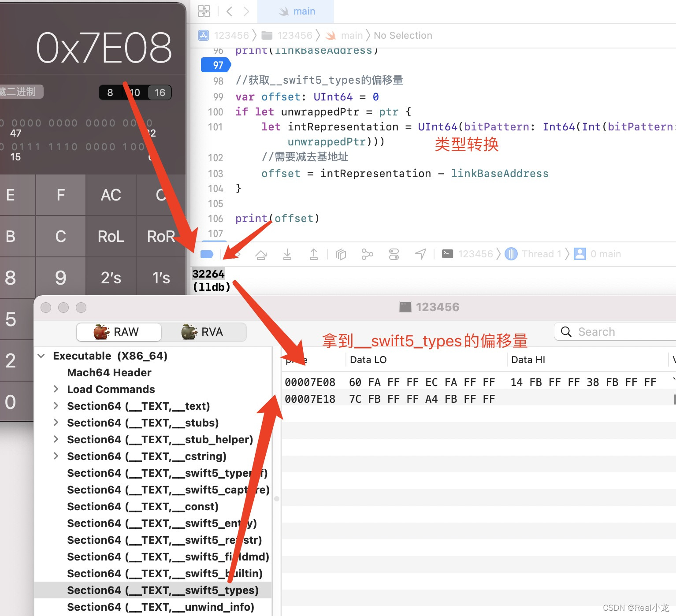Click the C hex digit key in calculator
The height and width of the screenshot is (616, 676).
tap(61, 236)
